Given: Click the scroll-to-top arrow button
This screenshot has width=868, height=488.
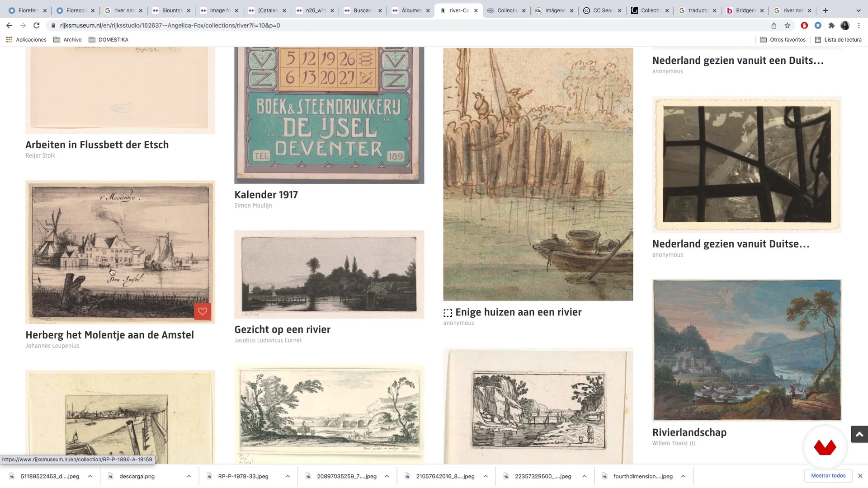Looking at the screenshot, I should tap(859, 434).
